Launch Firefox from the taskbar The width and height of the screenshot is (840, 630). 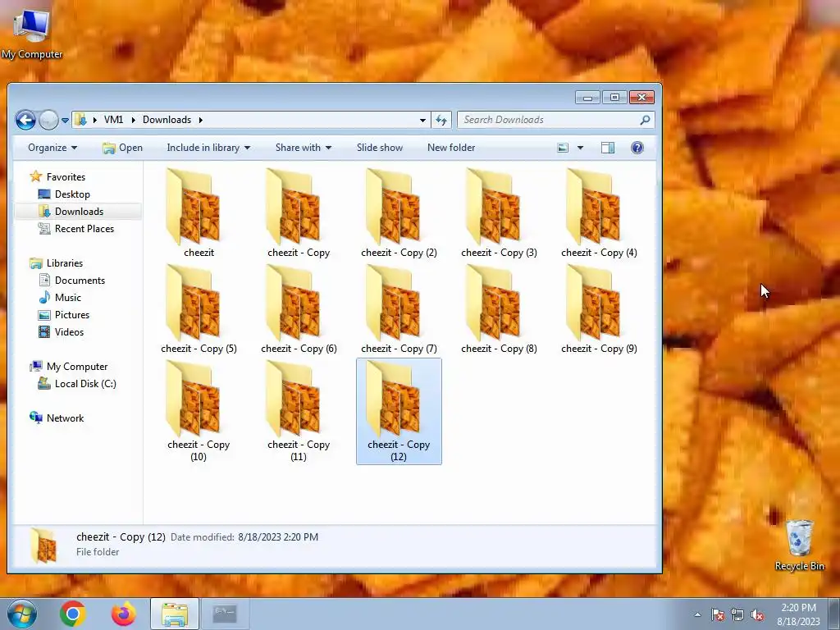click(x=123, y=614)
